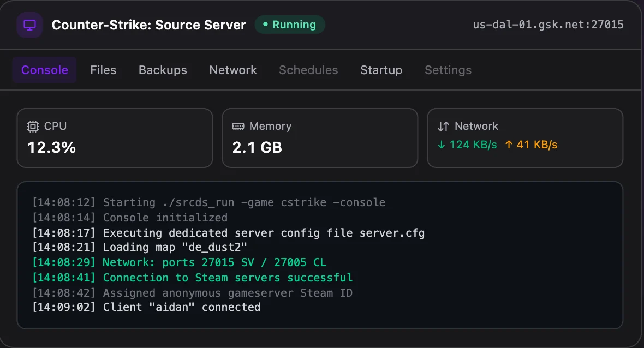Select the Schedules tab
The image size is (644, 348).
(x=308, y=70)
